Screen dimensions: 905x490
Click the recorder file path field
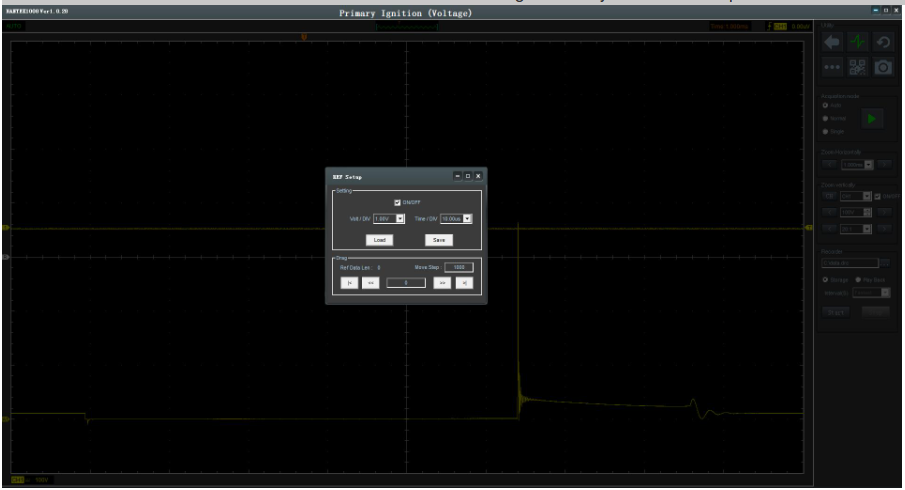(x=850, y=263)
